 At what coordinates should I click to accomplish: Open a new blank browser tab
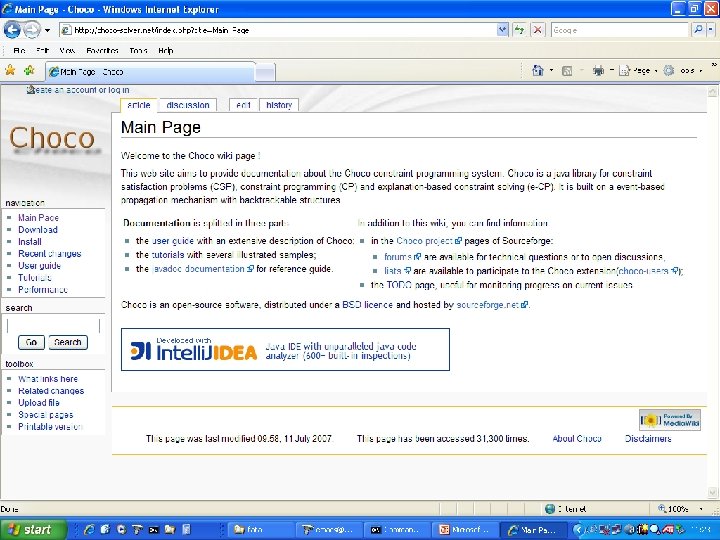coord(265,72)
